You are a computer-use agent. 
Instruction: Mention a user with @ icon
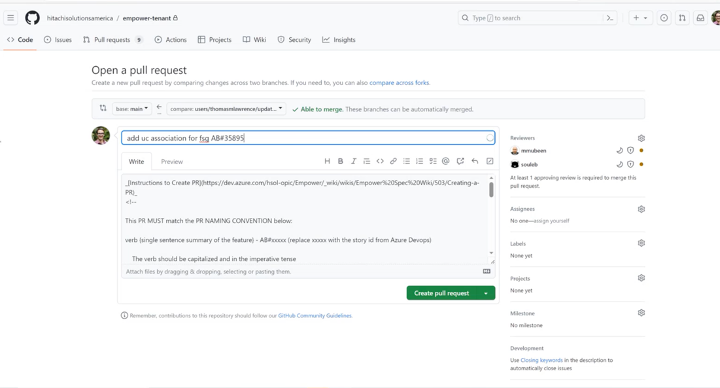(445, 161)
